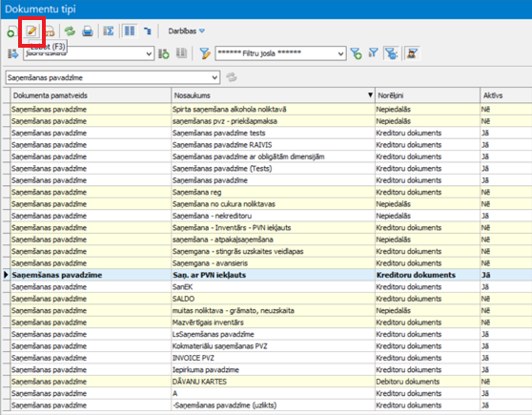Click the filter edit funnel with pencil icon
The height and width of the screenshot is (415, 532).
205,53
